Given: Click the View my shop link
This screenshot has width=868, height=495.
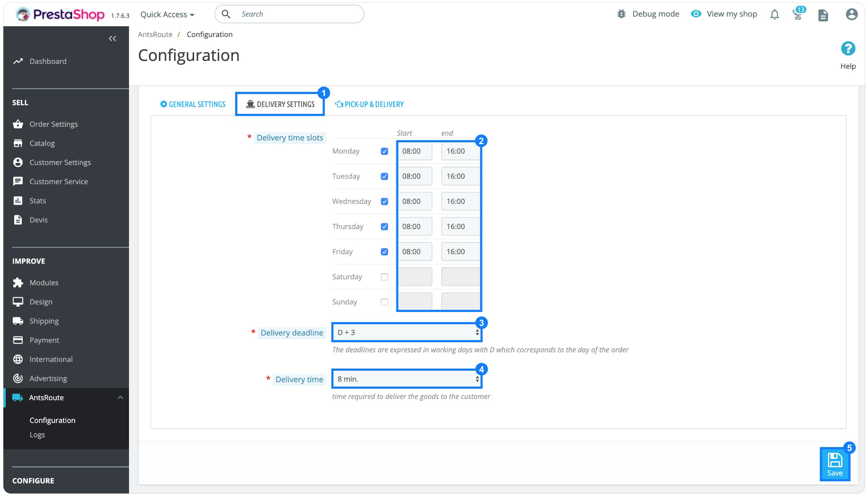Looking at the screenshot, I should coord(732,14).
